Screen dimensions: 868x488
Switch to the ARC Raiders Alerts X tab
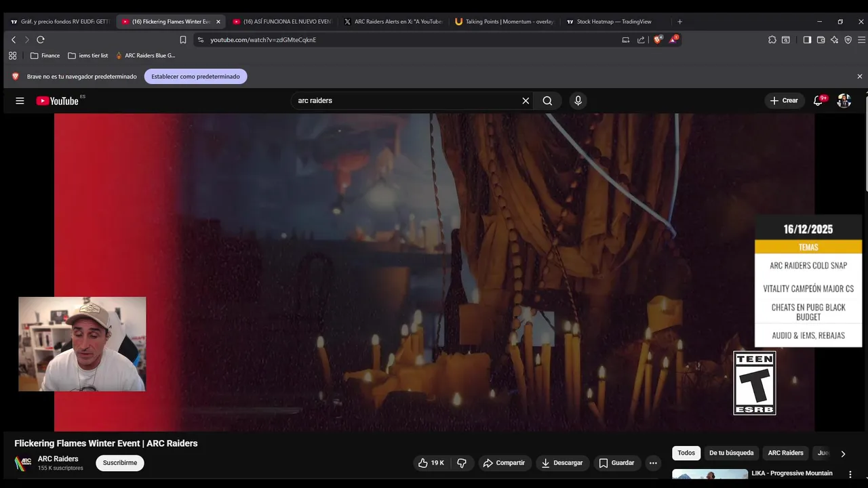(393, 22)
